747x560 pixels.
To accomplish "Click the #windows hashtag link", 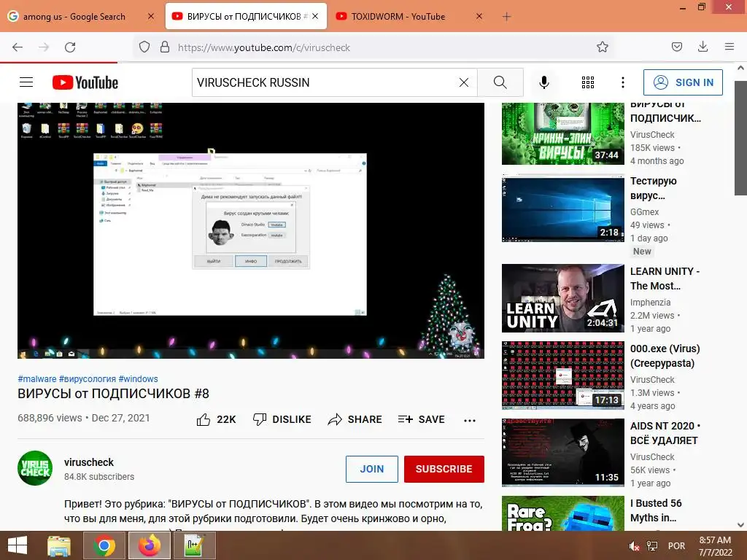I will 138,379.
